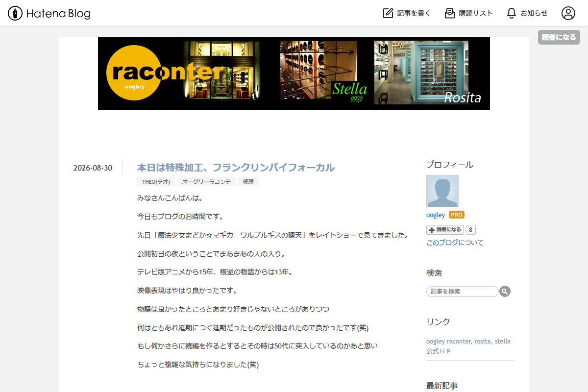
Task: Open お知らせ notifications bell
Action: pos(527,13)
